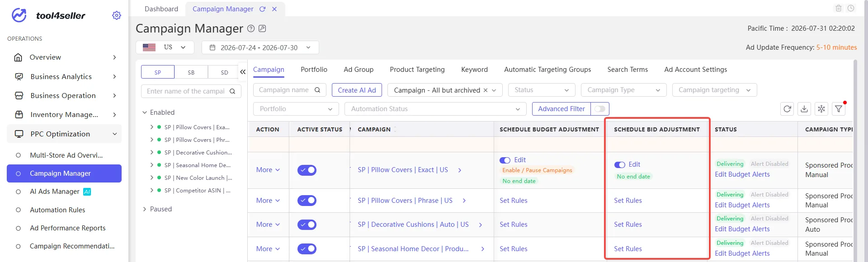This screenshot has width=868, height=262.
Task: Click the edit note icon beside title
Action: point(262,28)
